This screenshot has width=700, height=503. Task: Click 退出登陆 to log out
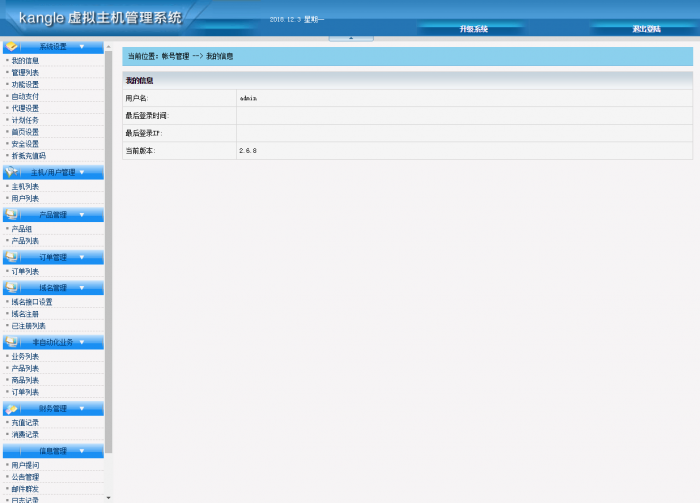645,29
